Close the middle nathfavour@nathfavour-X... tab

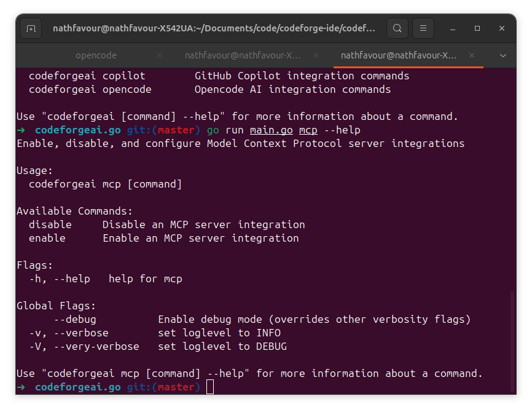coord(316,55)
